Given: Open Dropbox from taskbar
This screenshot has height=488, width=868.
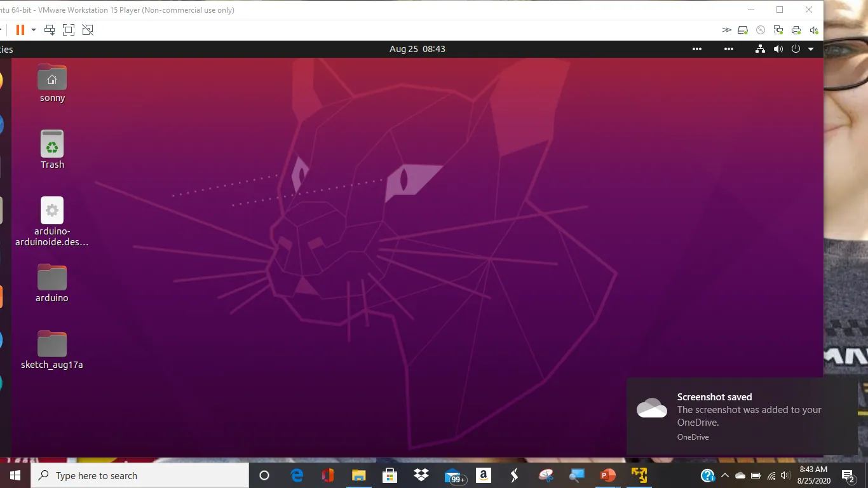Looking at the screenshot, I should point(421,475).
